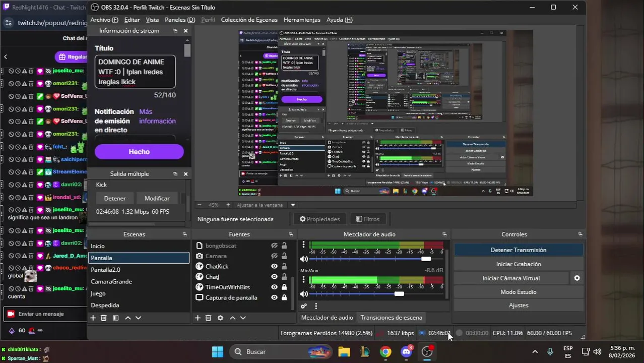This screenshot has width=644, height=363.
Task: Lock the ChatKick source
Action: pos(284,266)
